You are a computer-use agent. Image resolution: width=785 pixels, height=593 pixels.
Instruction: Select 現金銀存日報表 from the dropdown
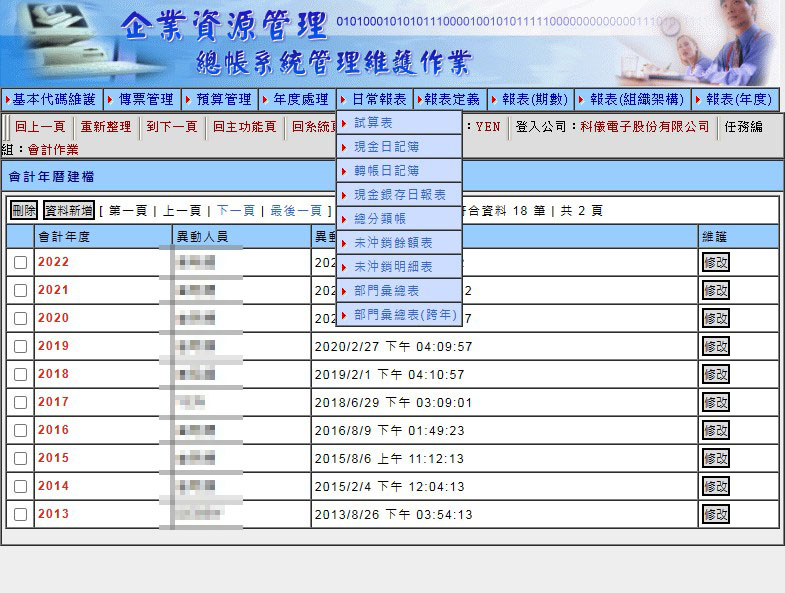click(399, 195)
